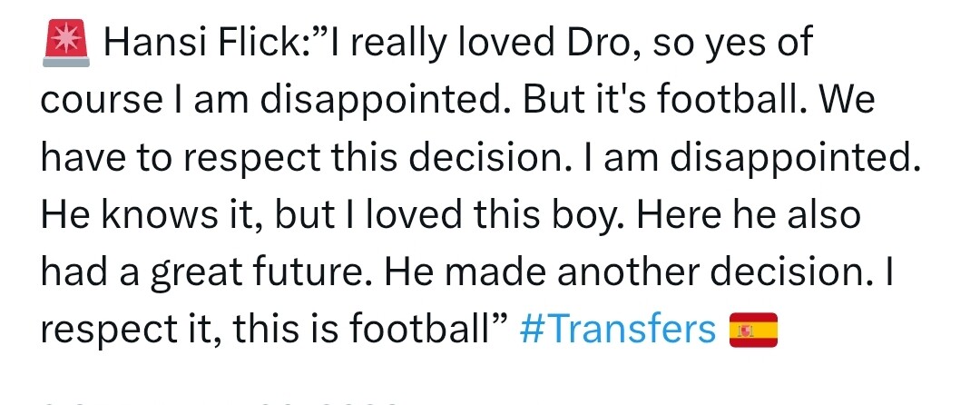The height and width of the screenshot is (405, 980).
Task: Click the Spain flag emoji
Action: (x=753, y=331)
